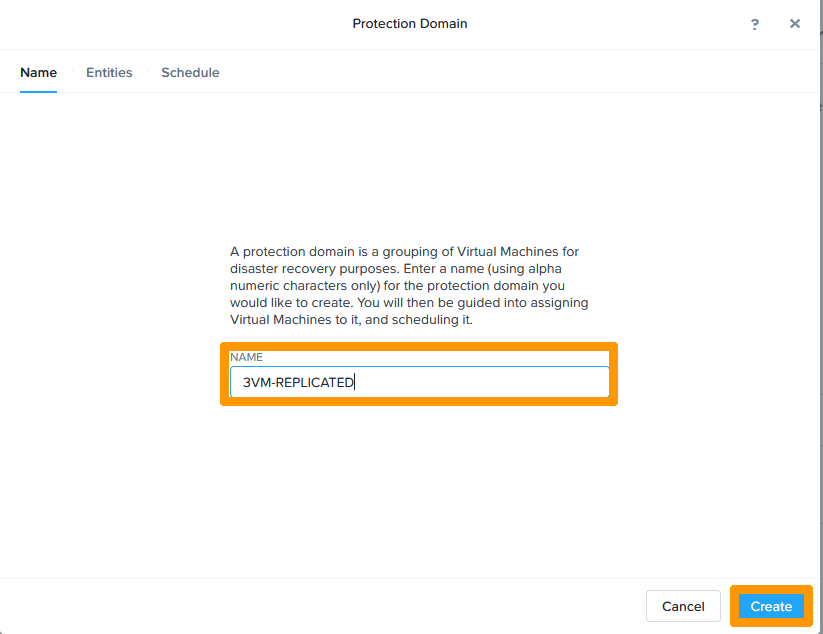Screen dimensions: 823x634
Task: Close the Protection Domain dialog
Action: [795, 24]
